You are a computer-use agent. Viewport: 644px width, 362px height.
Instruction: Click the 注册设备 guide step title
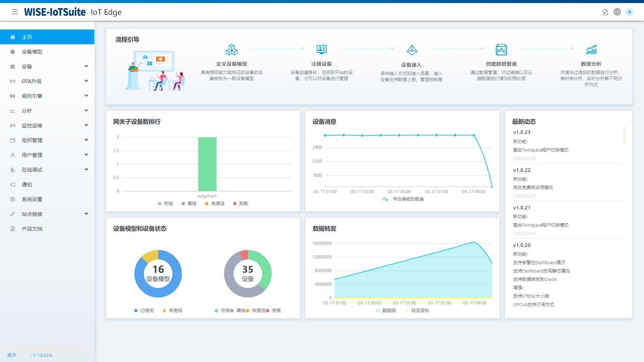click(321, 64)
